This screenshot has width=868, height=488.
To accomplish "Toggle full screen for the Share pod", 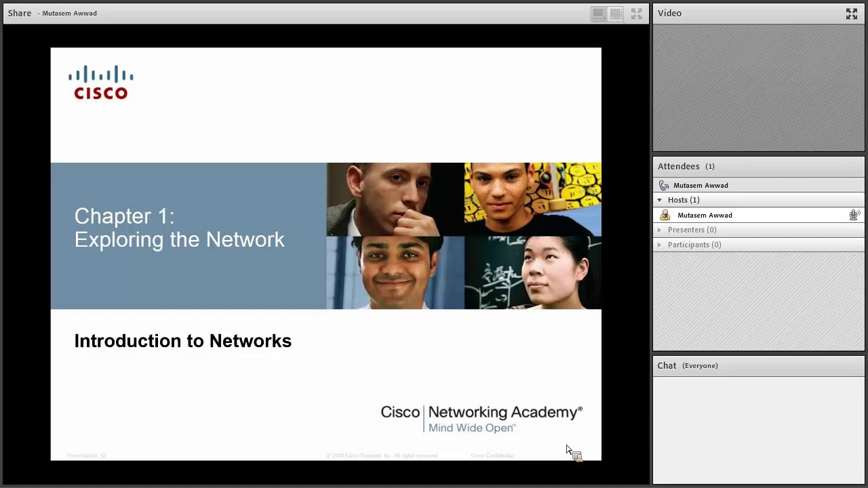I will (637, 14).
